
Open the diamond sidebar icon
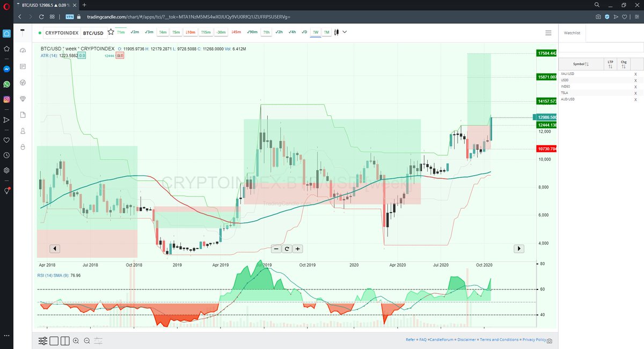[x=23, y=99]
